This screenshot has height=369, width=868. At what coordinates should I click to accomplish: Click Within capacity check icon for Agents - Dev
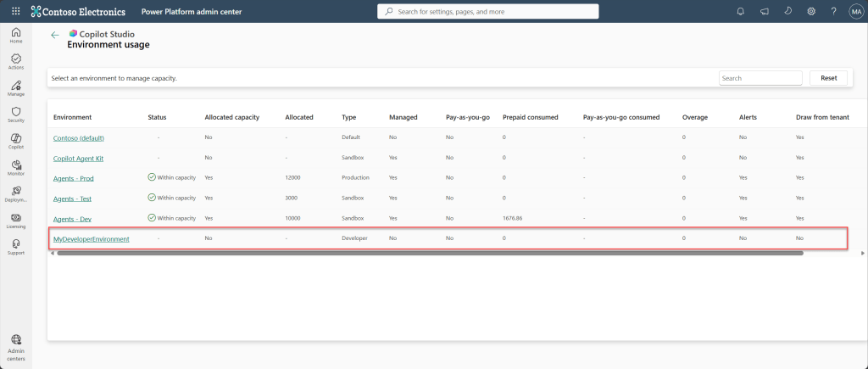(152, 218)
